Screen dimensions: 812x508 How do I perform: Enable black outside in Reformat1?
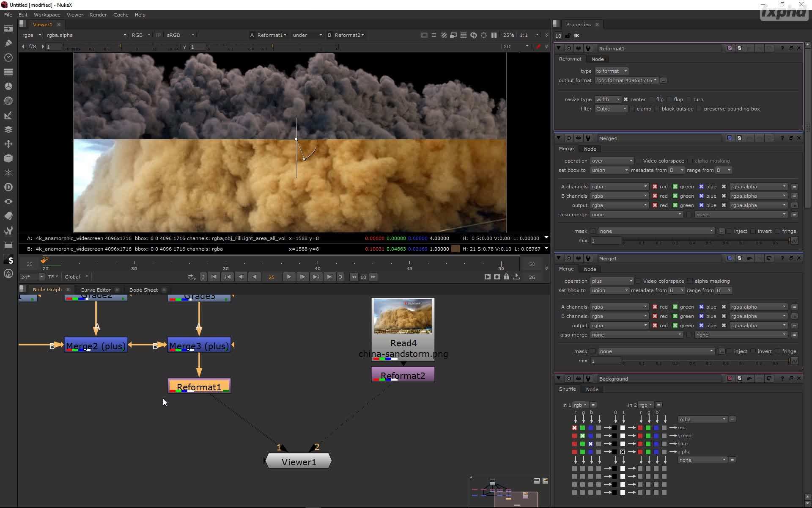(x=657, y=109)
